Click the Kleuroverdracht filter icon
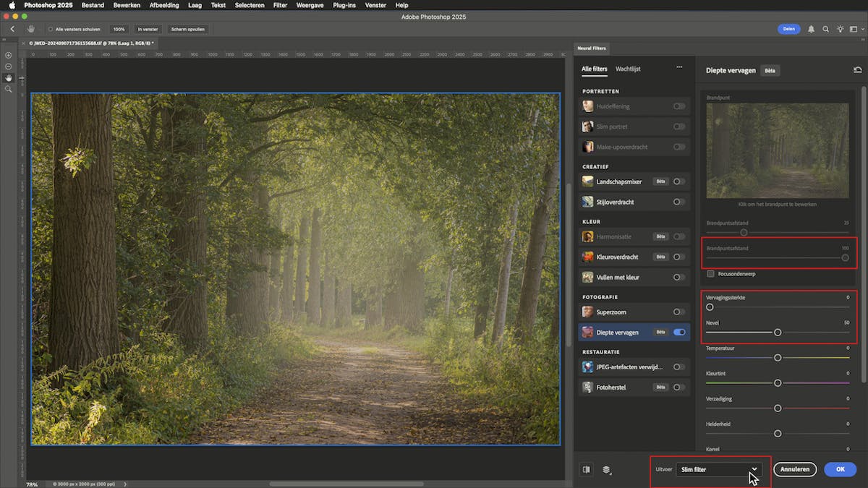This screenshot has width=868, height=488. (x=588, y=257)
